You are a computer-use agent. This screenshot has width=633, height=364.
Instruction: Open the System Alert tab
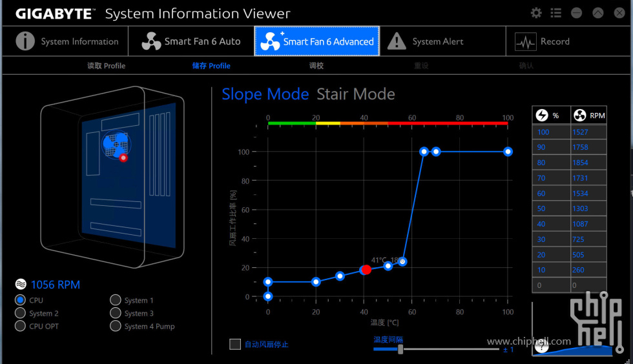[x=443, y=41]
